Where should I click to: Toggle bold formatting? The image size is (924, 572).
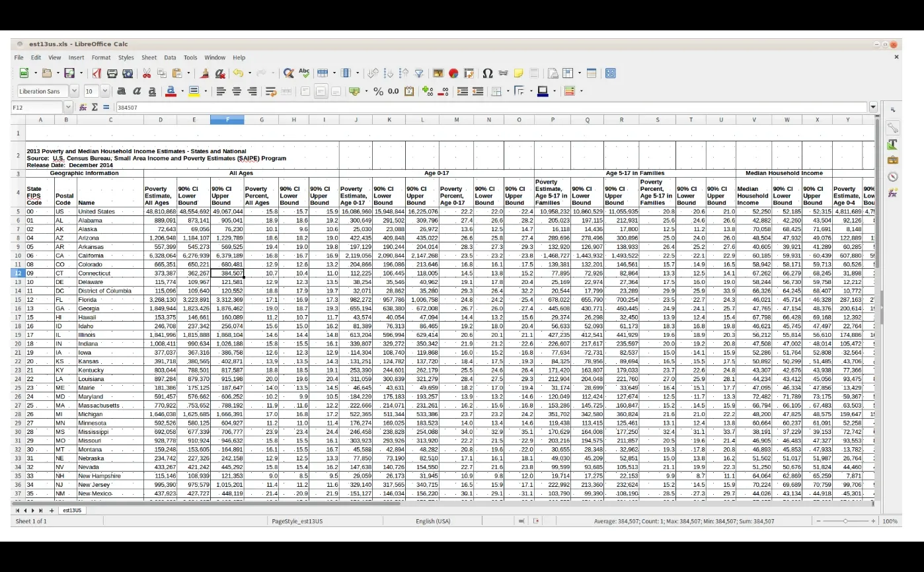(x=122, y=91)
